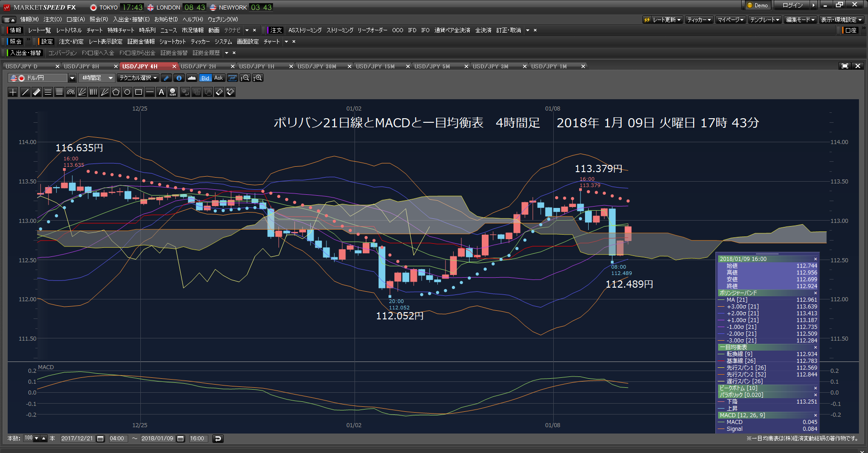Select the fan lines drawing tool

[82, 92]
